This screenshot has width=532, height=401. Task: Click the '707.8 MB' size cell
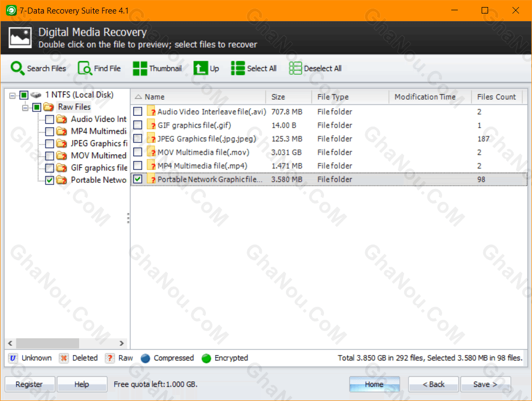tap(287, 111)
